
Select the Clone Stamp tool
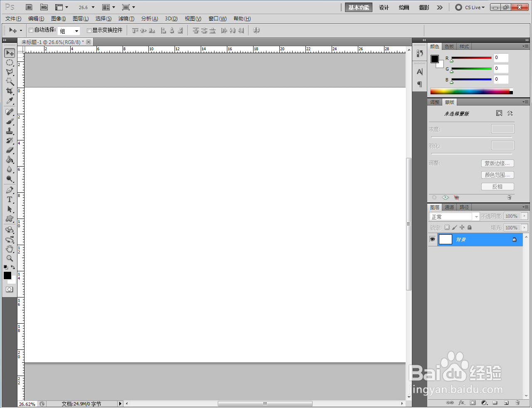coord(10,131)
